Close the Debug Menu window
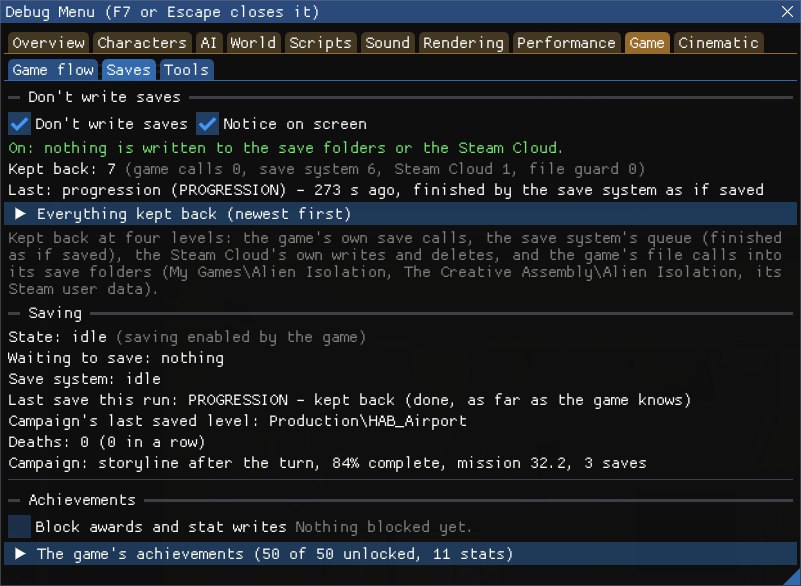This screenshot has height=586, width=801. coord(787,11)
